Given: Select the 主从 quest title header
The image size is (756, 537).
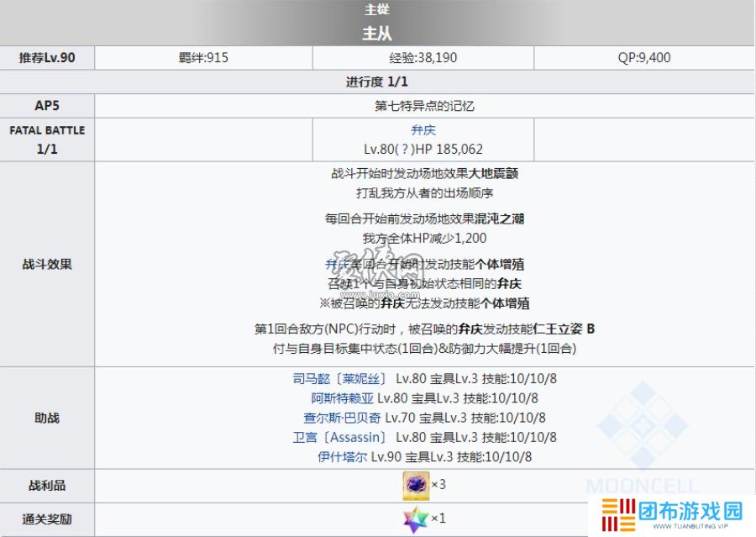Looking at the screenshot, I should pyautogui.click(x=377, y=34).
